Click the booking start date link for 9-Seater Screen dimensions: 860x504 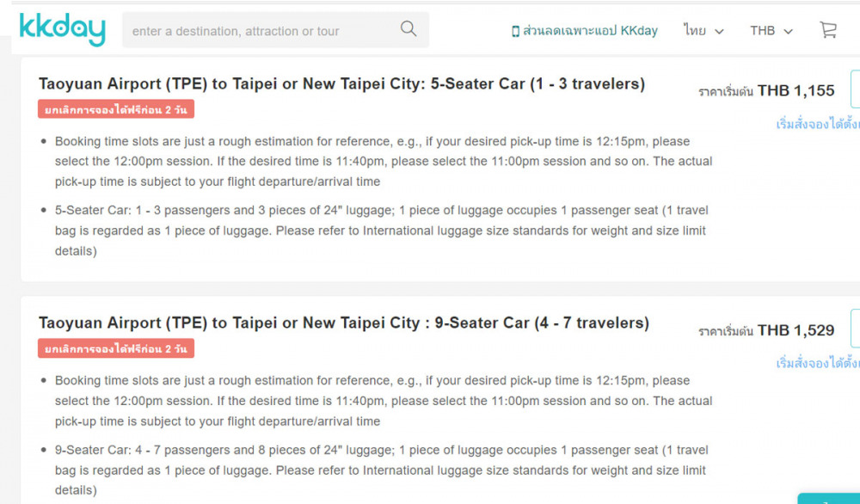pyautogui.click(x=817, y=363)
